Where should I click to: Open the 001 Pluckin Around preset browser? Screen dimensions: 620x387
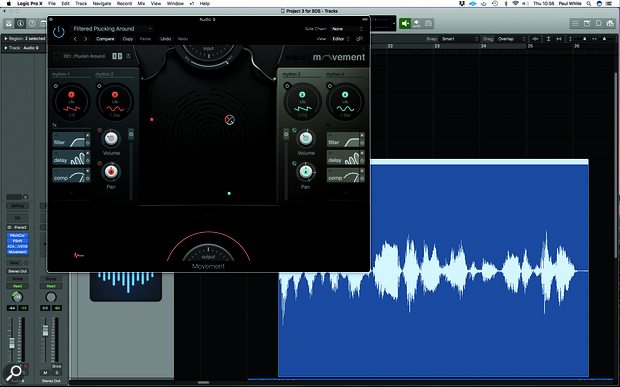click(84, 56)
